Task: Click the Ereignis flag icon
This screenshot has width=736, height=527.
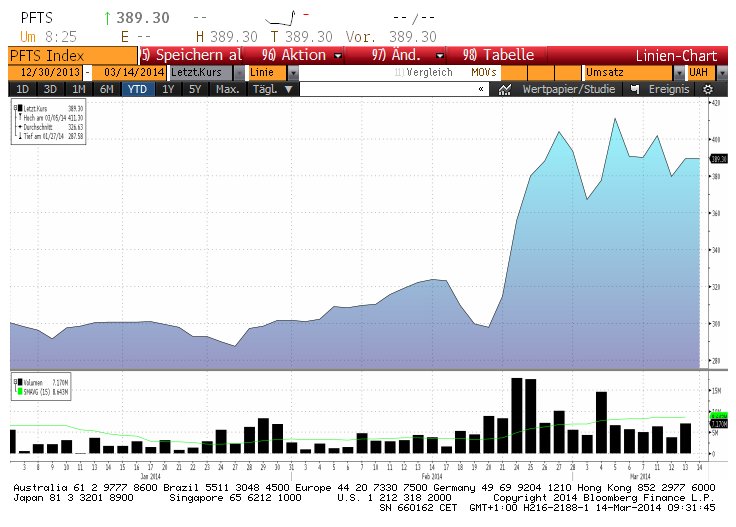Action: click(x=634, y=89)
